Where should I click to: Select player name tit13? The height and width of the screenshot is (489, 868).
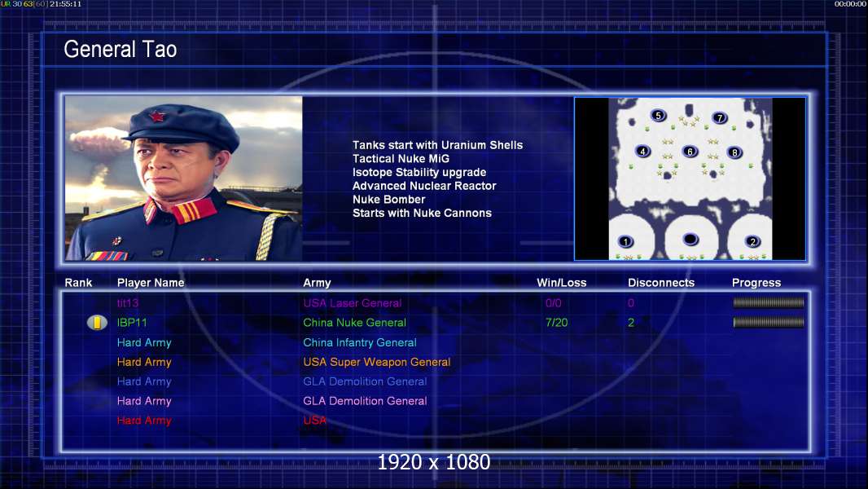[x=128, y=303]
